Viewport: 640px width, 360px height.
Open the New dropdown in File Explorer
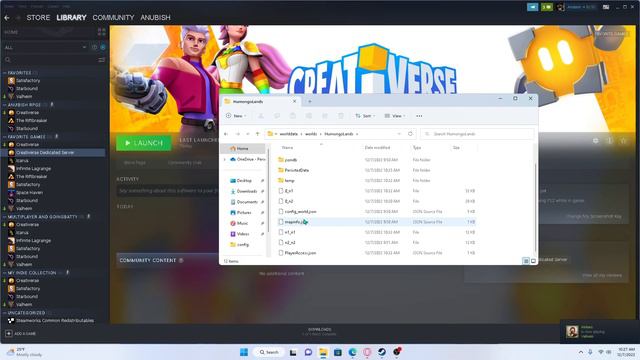coord(236,116)
